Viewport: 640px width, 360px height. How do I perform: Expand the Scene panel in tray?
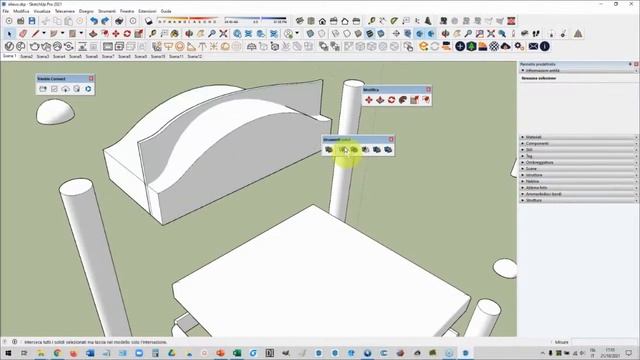(x=579, y=169)
